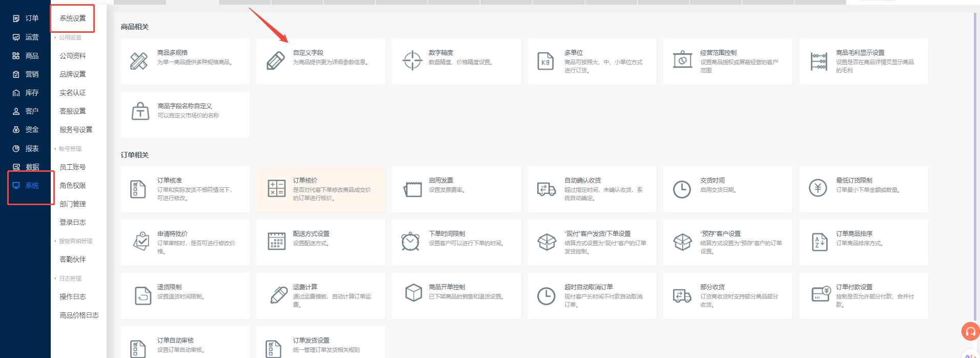The image size is (980, 358).
Task: Click the 订单发货设置 document icon
Action: tap(274, 349)
